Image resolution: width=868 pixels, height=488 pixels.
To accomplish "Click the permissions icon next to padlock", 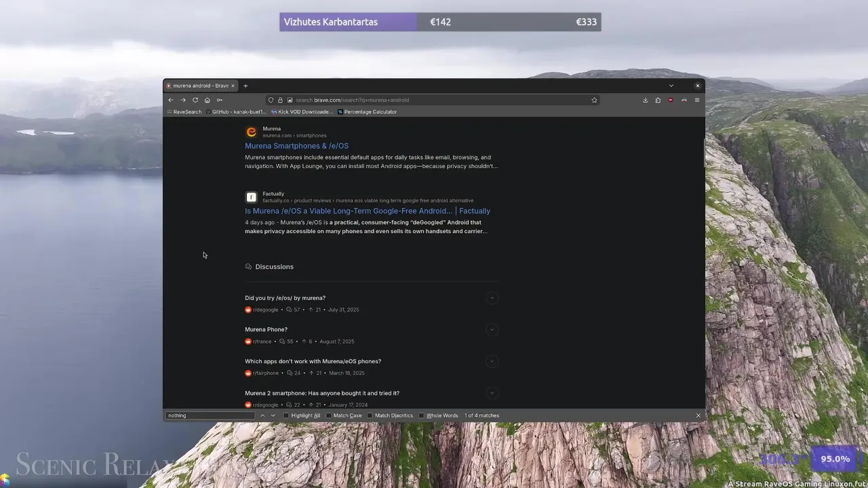I will pyautogui.click(x=290, y=100).
